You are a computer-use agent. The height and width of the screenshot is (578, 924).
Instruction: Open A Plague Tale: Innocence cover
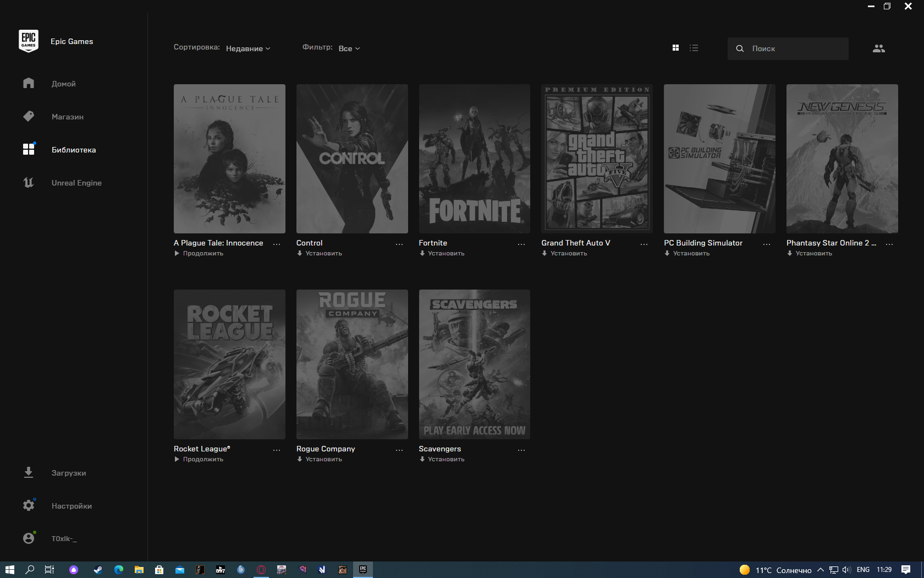[x=229, y=159]
